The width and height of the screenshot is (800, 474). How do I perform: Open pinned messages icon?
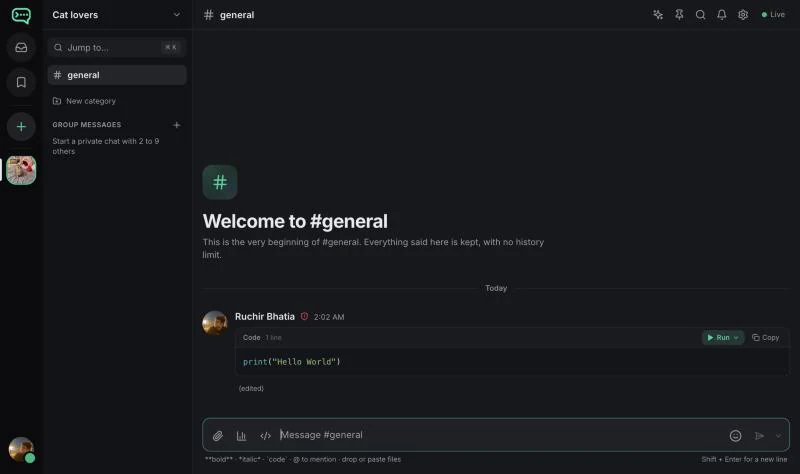click(679, 15)
